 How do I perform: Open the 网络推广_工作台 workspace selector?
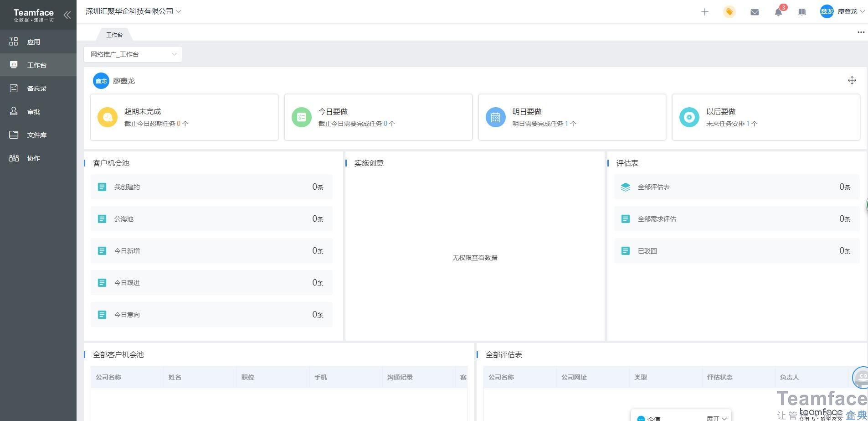[132, 54]
